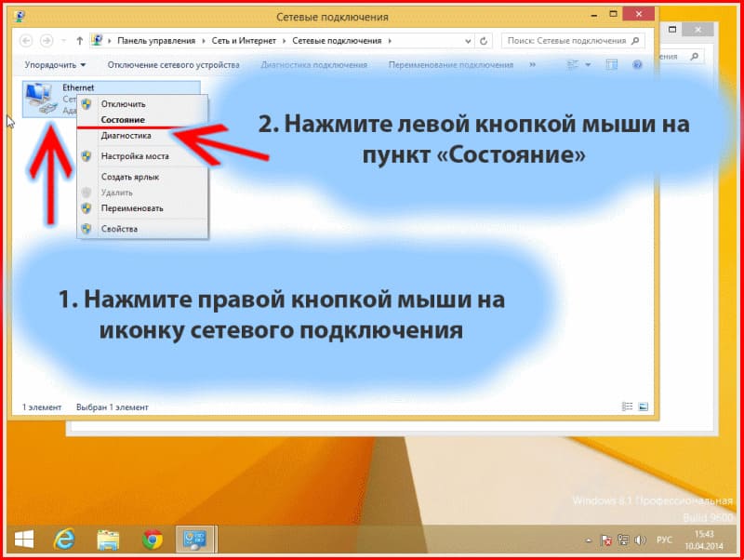Open the recent locations arrow beside Forward
Viewport: 744px width, 560px height.
click(x=63, y=41)
